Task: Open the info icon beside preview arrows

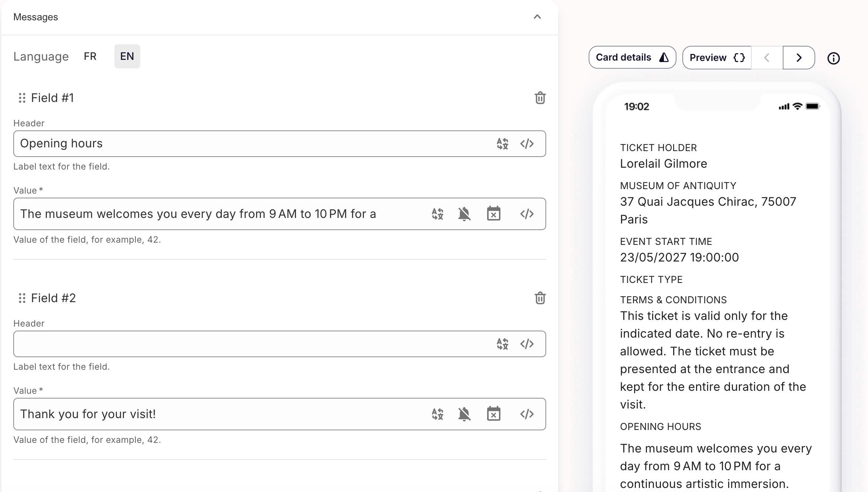Action: (x=833, y=58)
